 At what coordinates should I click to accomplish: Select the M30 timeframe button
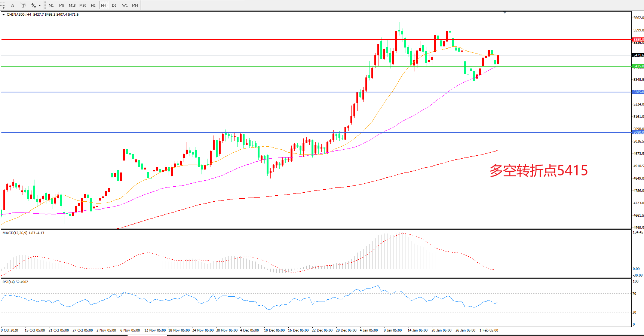pyautogui.click(x=83, y=5)
